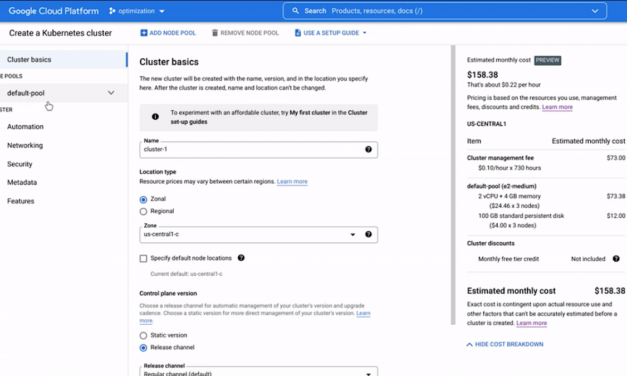
Task: Open the optimization project dropdown
Action: pyautogui.click(x=162, y=11)
